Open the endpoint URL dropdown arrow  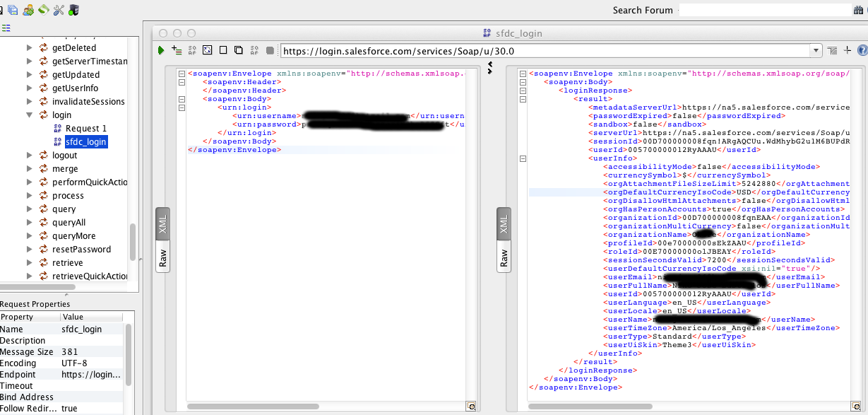click(816, 51)
